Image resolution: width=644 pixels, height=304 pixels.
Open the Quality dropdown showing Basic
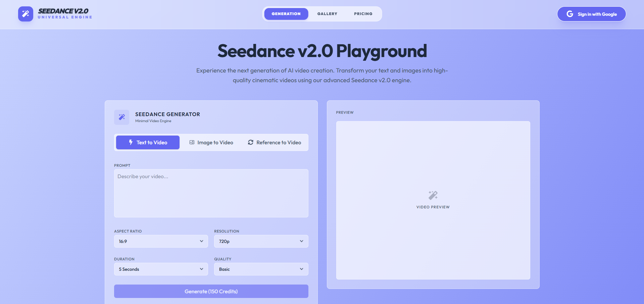click(261, 269)
